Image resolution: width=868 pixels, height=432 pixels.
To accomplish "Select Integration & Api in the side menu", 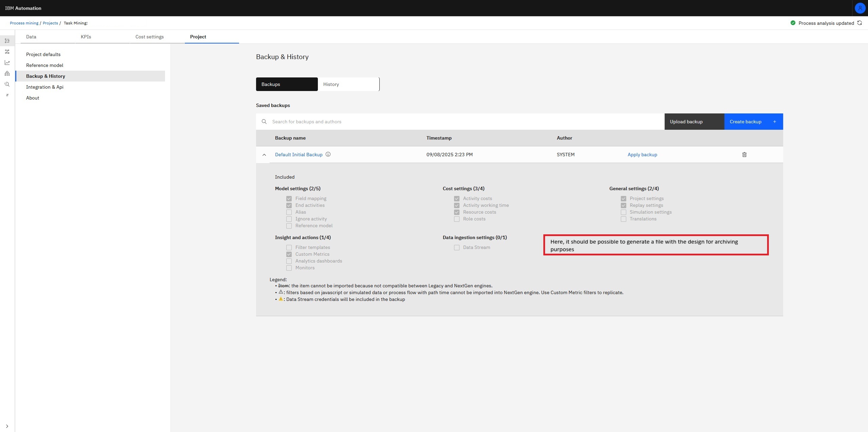I will 45,87.
